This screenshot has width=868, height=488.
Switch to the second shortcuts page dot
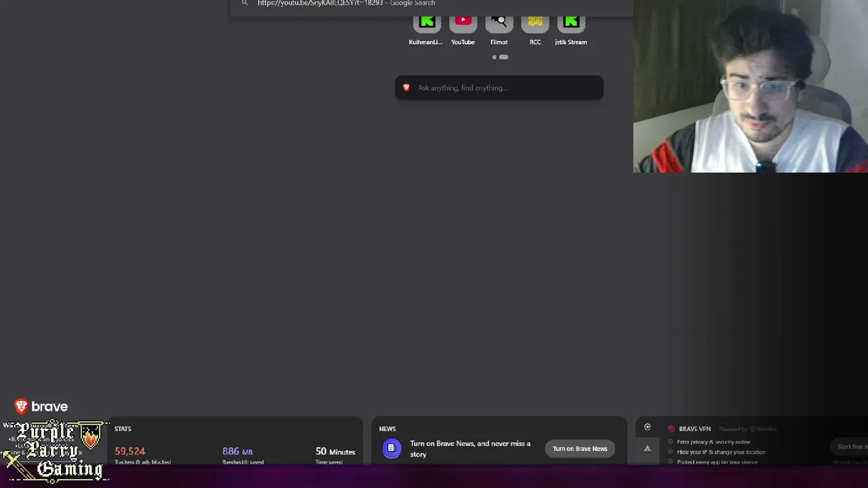[x=504, y=57]
